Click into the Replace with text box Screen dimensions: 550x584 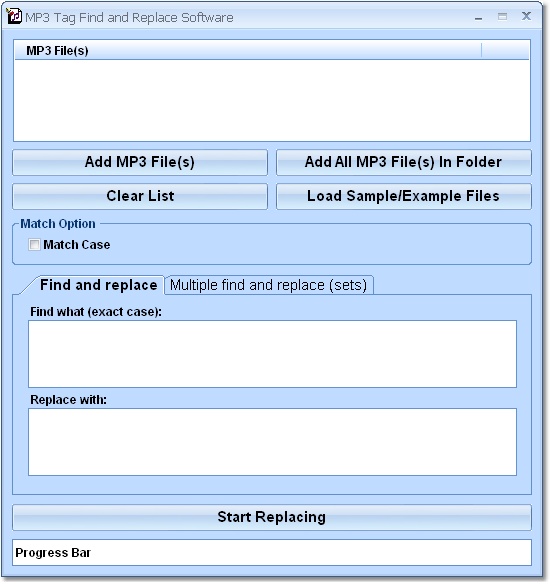272,442
